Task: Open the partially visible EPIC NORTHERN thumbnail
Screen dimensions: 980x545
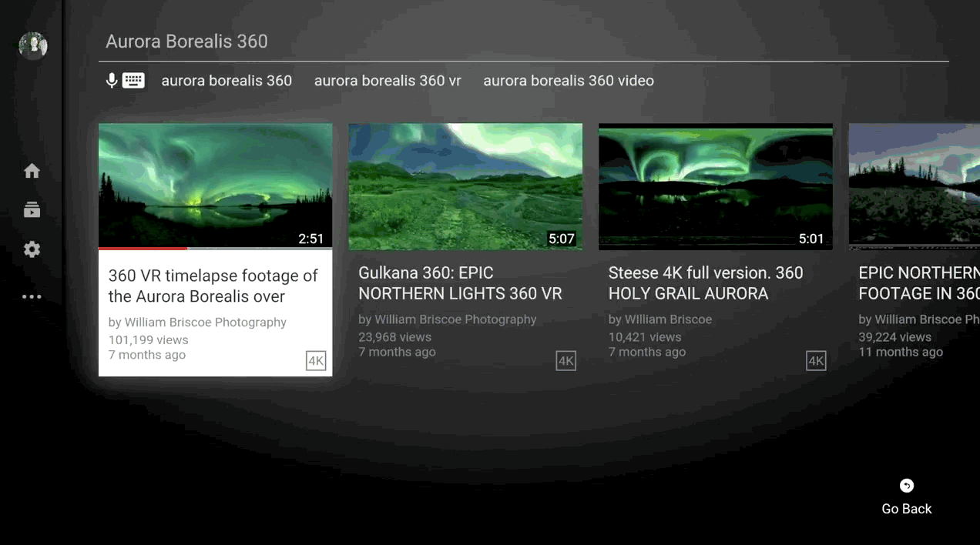Action: (914, 186)
